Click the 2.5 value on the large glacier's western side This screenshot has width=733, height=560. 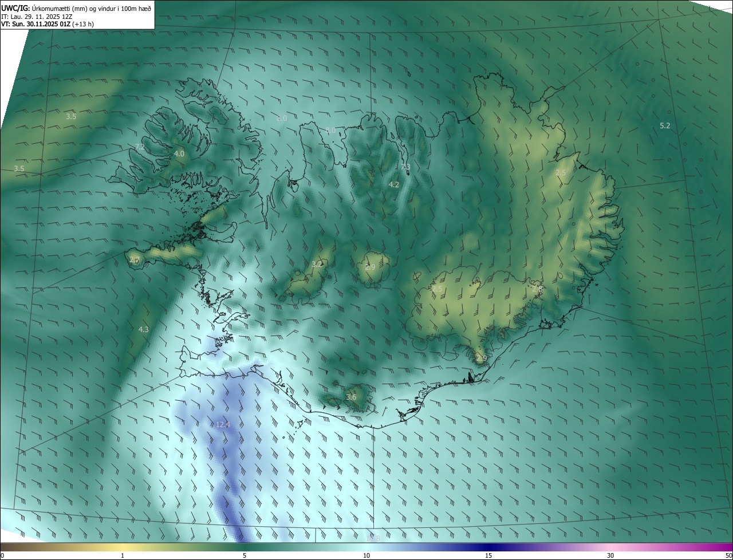click(437, 289)
